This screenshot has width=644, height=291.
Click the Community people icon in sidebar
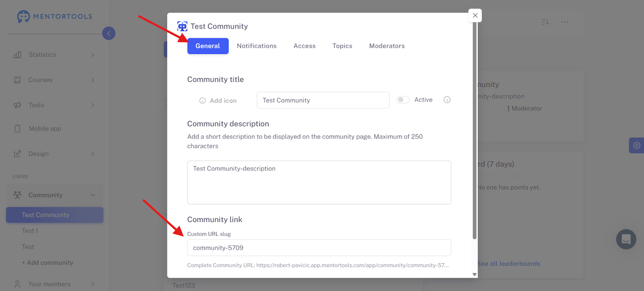coord(17,195)
